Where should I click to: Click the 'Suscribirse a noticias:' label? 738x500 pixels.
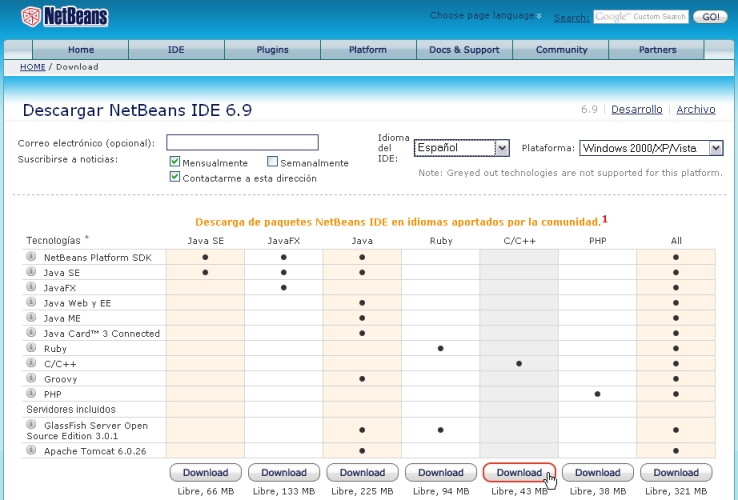pyautogui.click(x=67, y=159)
